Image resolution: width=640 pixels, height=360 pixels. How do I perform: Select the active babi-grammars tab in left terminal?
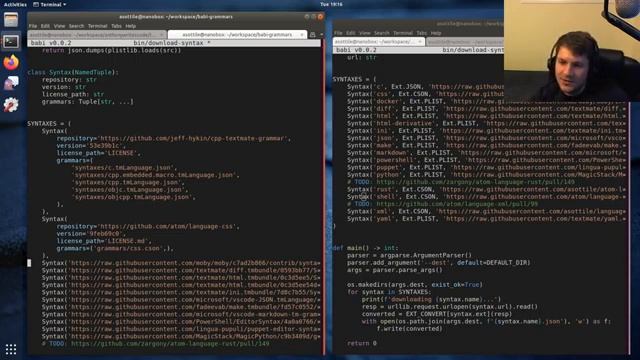[x=237, y=35]
